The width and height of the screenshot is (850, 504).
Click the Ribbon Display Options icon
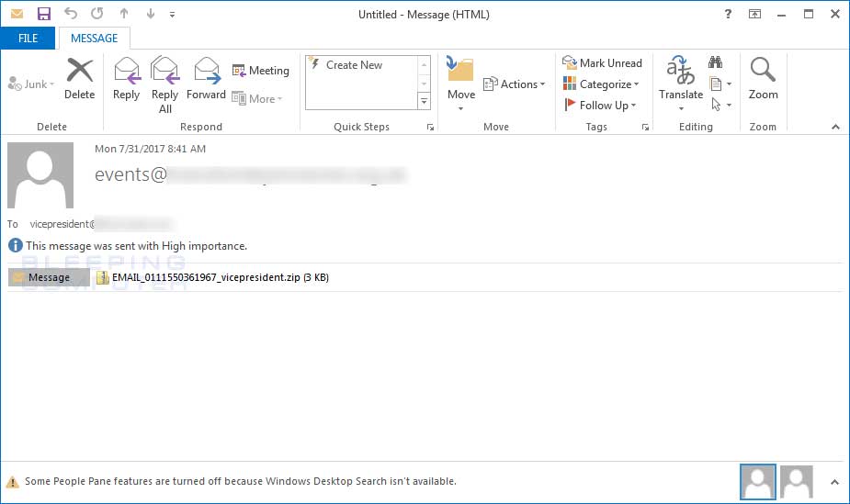pos(754,14)
